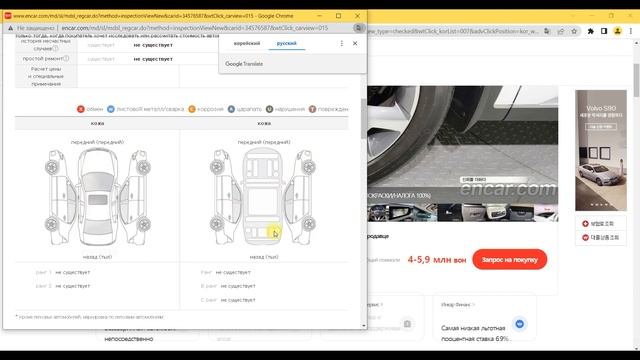This screenshot has height=360, width=640.
Task: Click the popup window address bar URL
Action: point(195,28)
